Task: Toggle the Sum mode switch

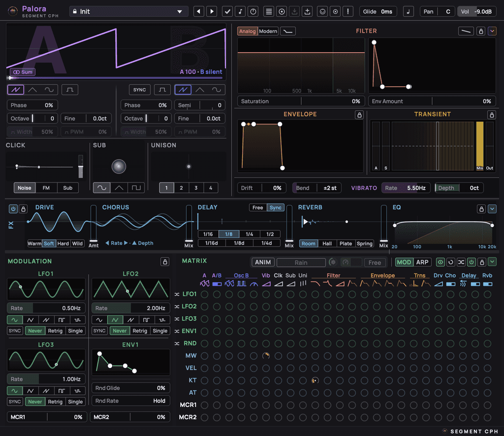Action: 23,72
